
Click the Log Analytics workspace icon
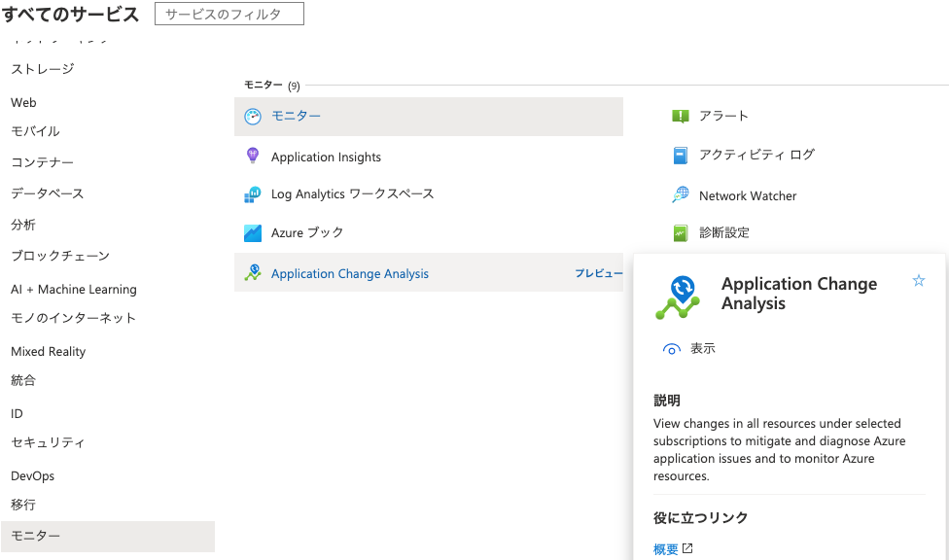pos(253,194)
